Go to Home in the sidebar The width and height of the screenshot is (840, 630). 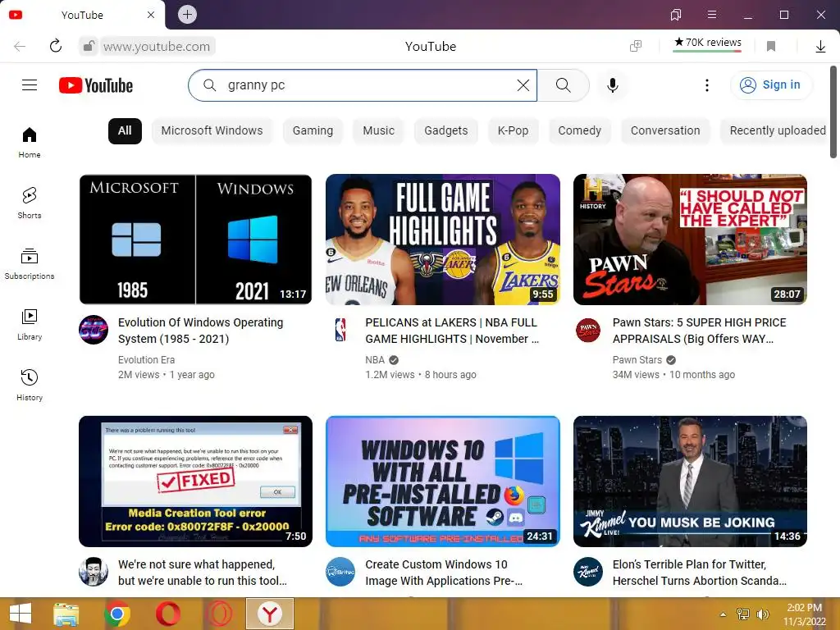(30, 143)
